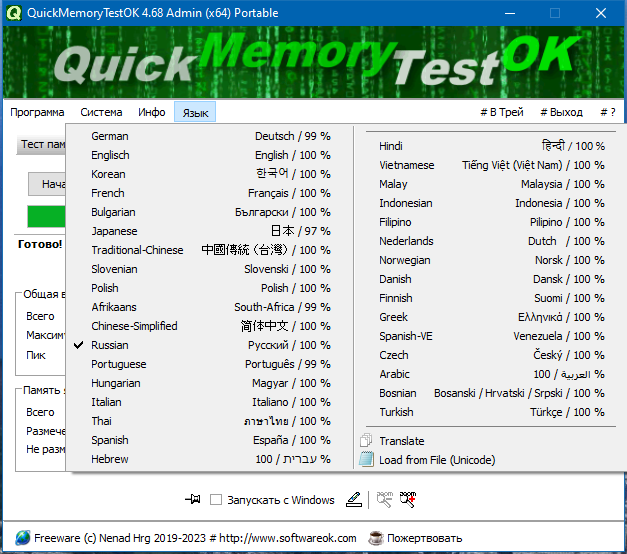Open the Программа menu
The height and width of the screenshot is (554, 627).
click(x=37, y=112)
